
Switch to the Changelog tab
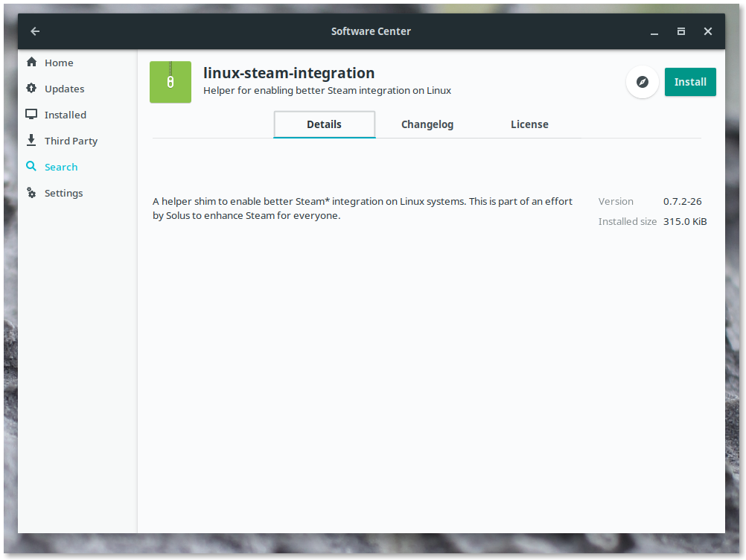427,124
